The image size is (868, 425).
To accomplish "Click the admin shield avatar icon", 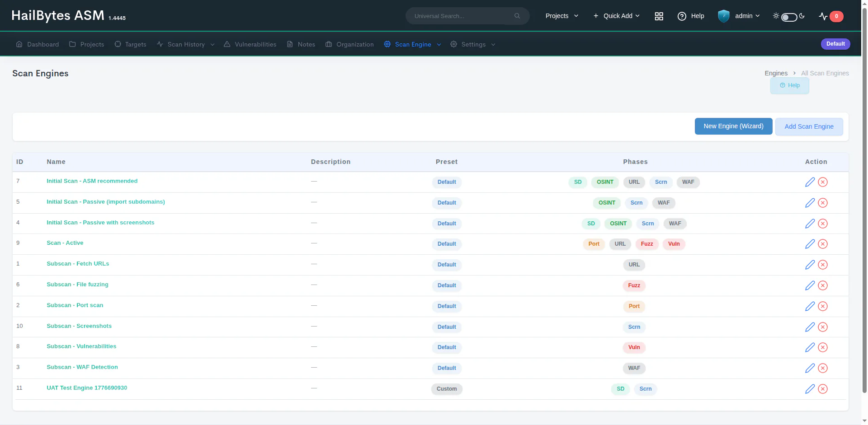I will pos(723,16).
